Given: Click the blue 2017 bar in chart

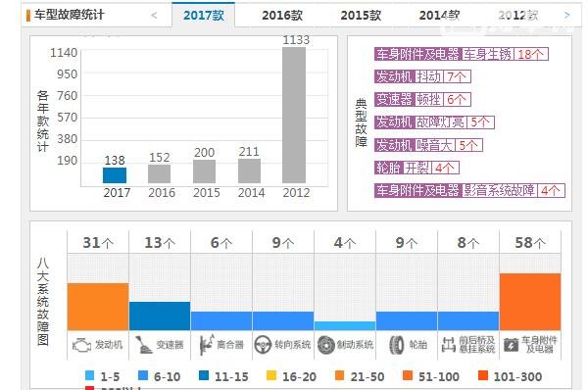Looking at the screenshot, I should (115, 175).
